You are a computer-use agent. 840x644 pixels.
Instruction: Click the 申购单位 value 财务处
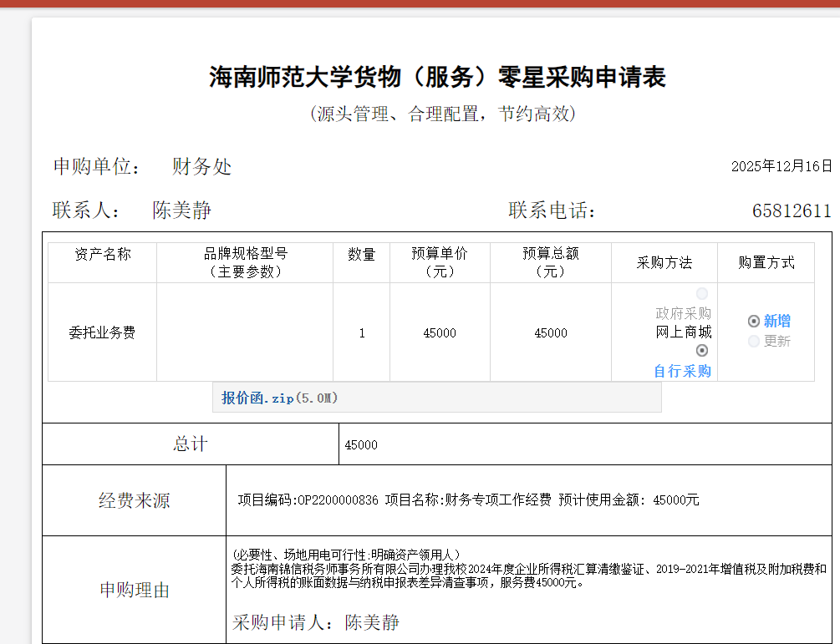point(201,167)
